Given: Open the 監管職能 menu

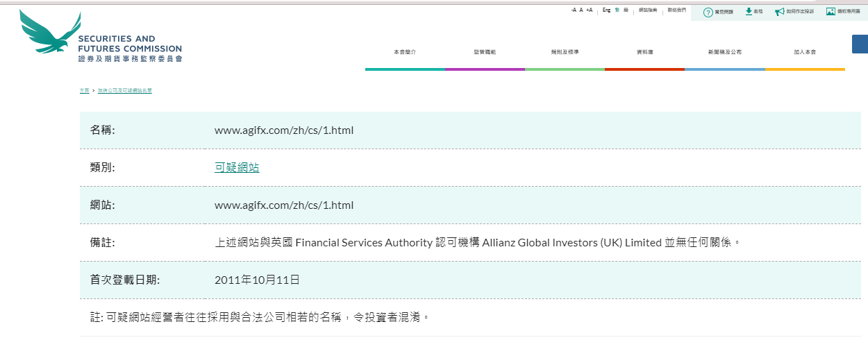Looking at the screenshot, I should [x=485, y=52].
